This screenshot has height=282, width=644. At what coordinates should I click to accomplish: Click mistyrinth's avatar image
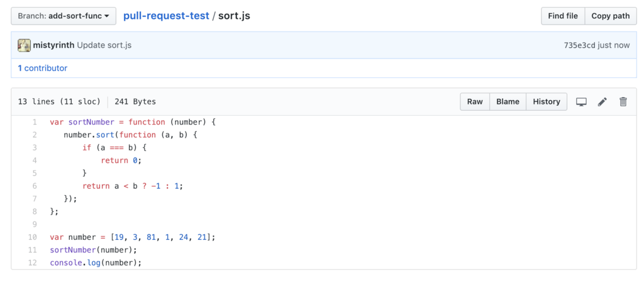coord(24,45)
